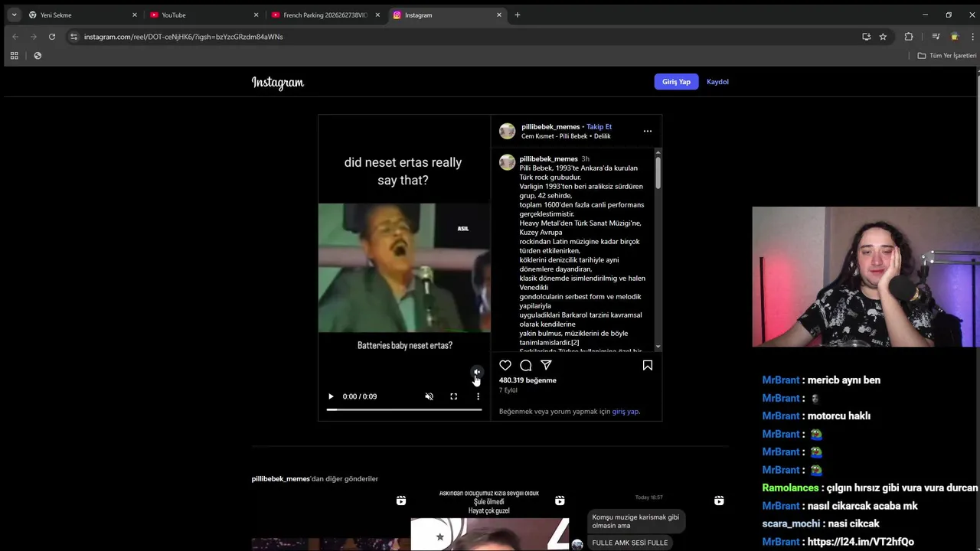Open pillibebek_memes profile avatar in post header
This screenshot has height=551, width=980.
click(507, 131)
